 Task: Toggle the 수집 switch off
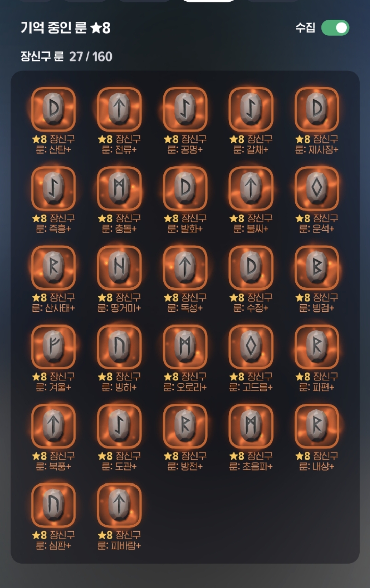click(335, 28)
